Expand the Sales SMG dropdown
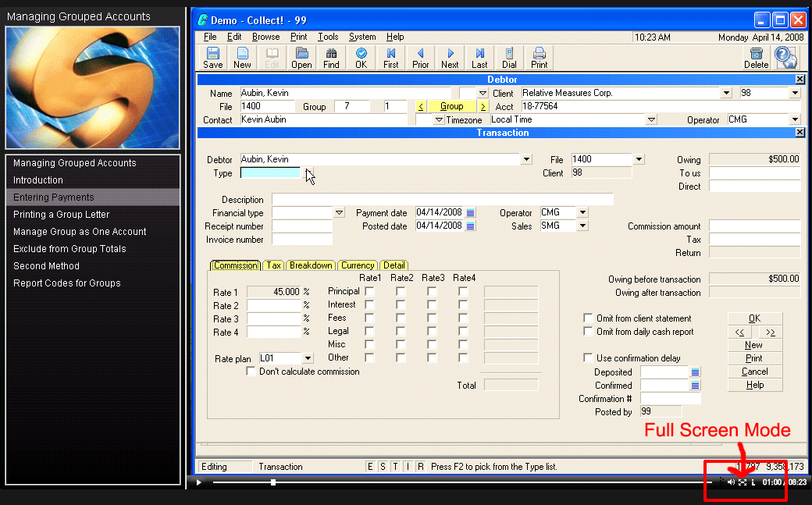Viewport: 812px width, 505px height. 582,226
